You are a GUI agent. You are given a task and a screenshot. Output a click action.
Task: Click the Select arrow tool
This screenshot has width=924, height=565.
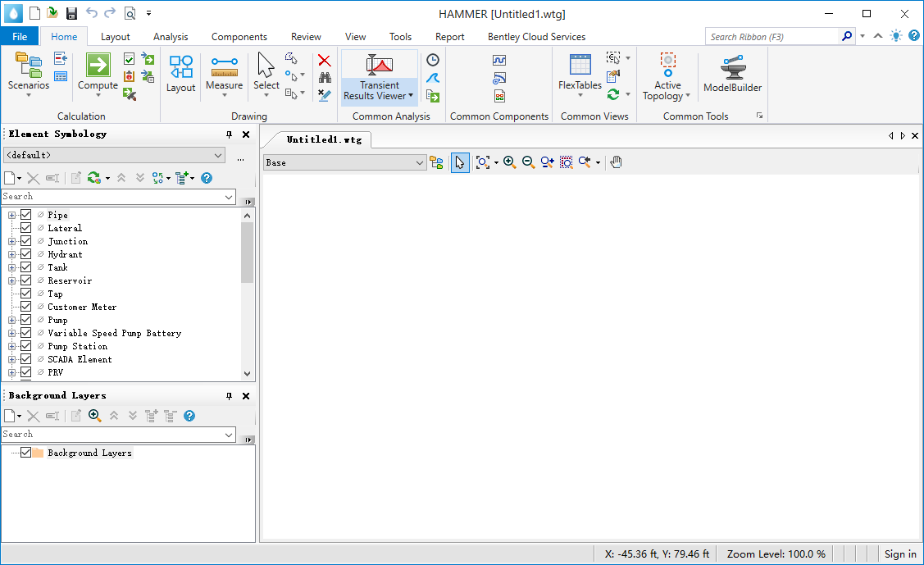pos(266,74)
